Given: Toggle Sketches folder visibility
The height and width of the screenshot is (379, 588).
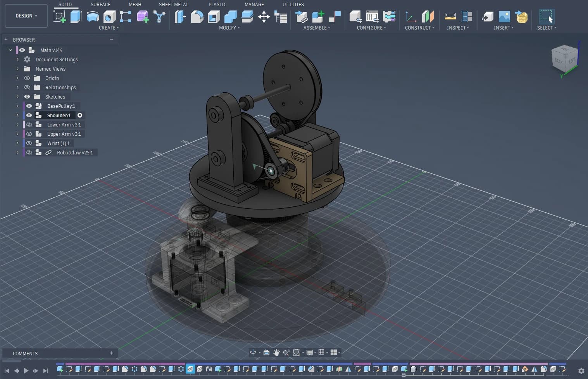Looking at the screenshot, I should (27, 97).
